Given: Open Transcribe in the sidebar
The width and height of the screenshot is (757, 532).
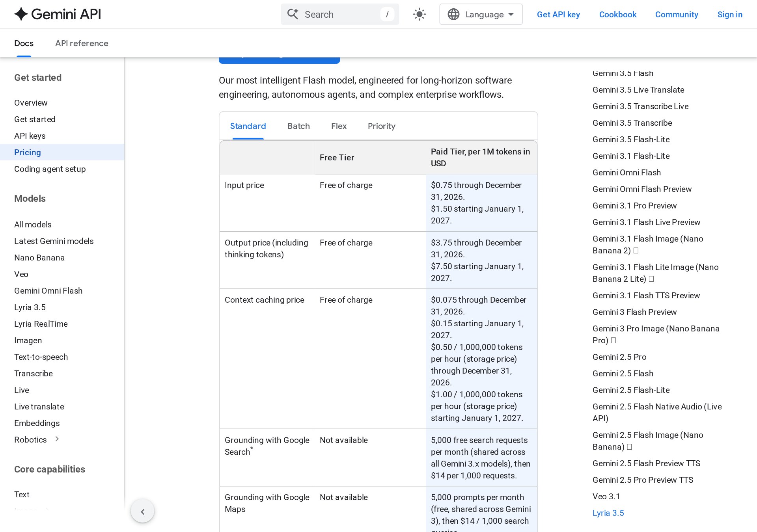Looking at the screenshot, I should point(34,374).
